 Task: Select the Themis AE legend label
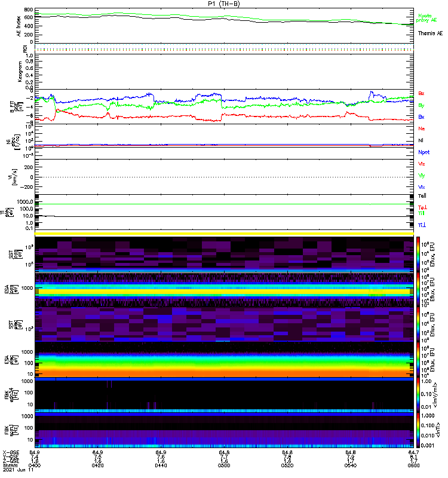pos(430,33)
